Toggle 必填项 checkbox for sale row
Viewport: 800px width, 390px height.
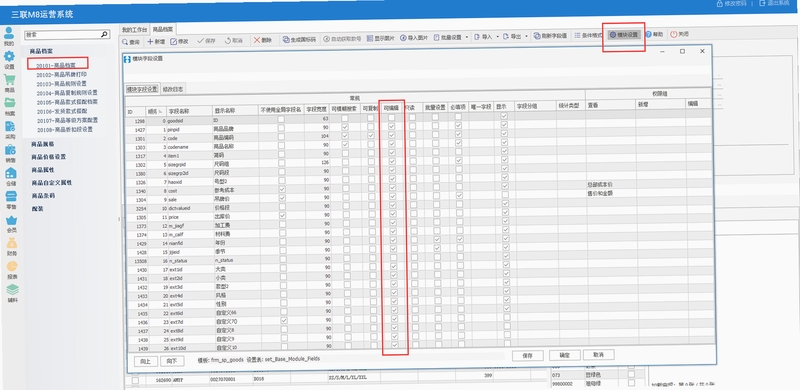[x=459, y=196]
